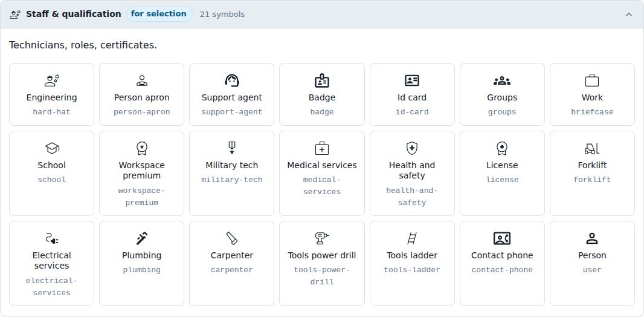The width and height of the screenshot is (644, 317).
Task: Choose the Carpenter saw icon
Action: point(231,238)
